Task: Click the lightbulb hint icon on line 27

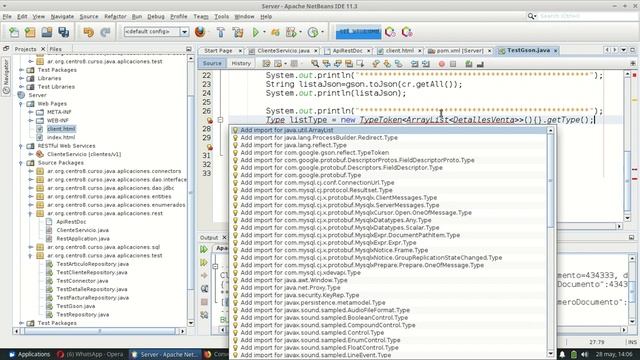Action: coord(209,120)
